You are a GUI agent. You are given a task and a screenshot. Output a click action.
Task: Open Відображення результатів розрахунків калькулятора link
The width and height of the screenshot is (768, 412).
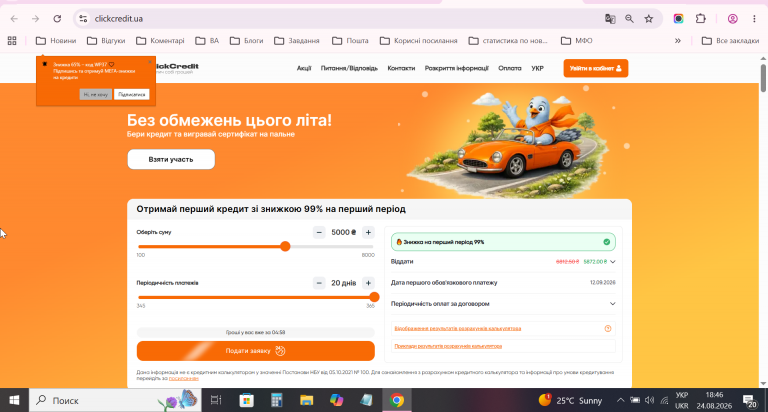point(457,329)
